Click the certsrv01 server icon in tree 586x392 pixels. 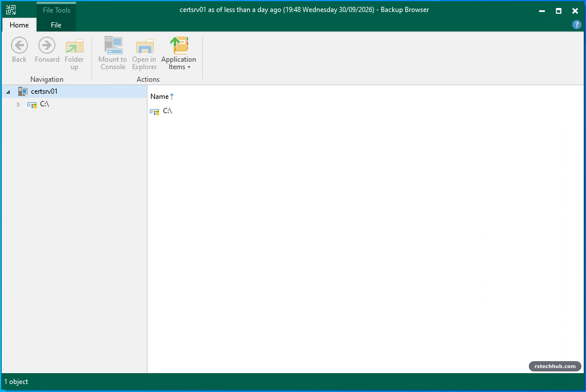click(x=23, y=91)
